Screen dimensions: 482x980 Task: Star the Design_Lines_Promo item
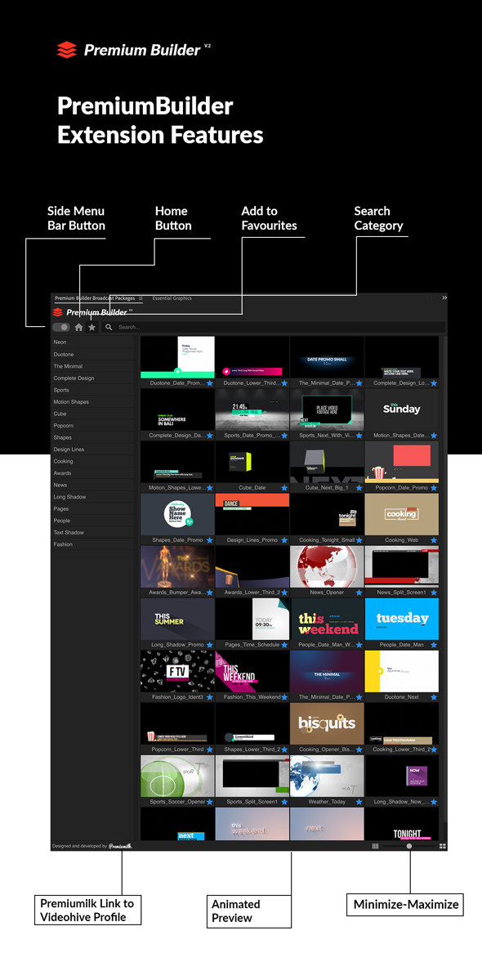tap(284, 540)
